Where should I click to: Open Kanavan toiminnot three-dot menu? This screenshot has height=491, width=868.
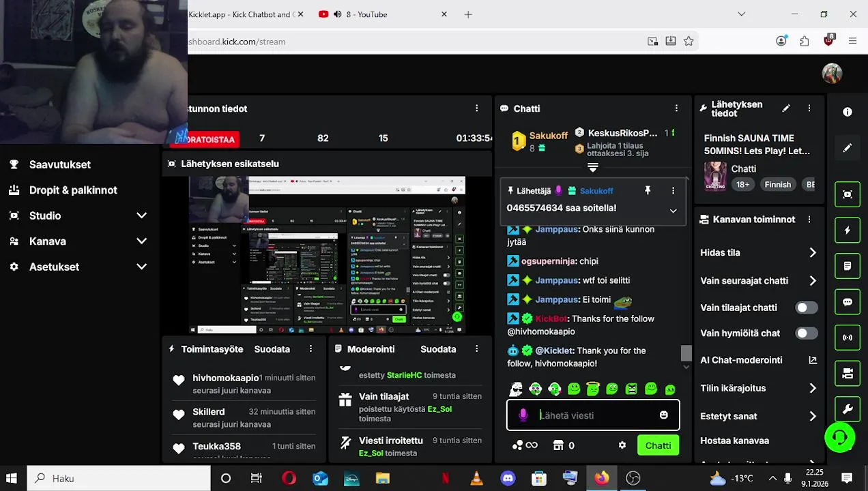pos(809,220)
